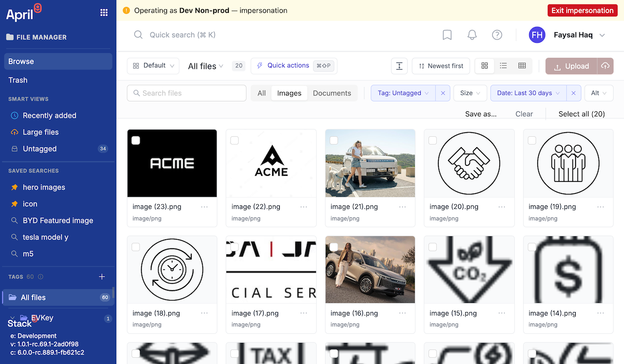The height and width of the screenshot is (364, 624).
Task: Open the Newest first sort dropdown
Action: (441, 66)
